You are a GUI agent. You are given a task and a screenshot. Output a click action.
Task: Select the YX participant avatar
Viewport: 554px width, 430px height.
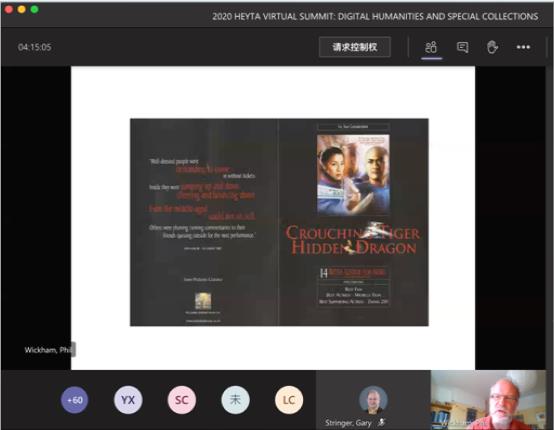tap(128, 400)
